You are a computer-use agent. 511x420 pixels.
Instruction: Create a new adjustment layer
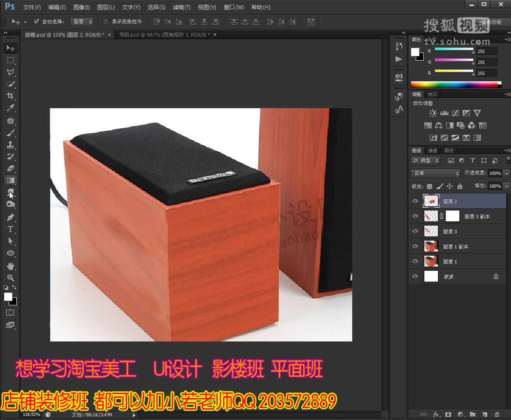(460, 415)
